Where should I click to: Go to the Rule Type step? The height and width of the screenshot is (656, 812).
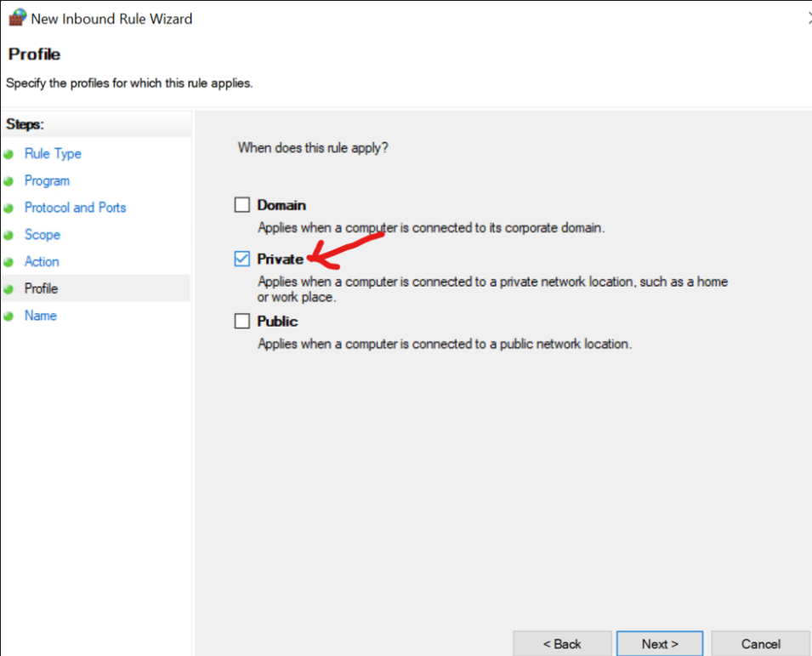point(53,154)
